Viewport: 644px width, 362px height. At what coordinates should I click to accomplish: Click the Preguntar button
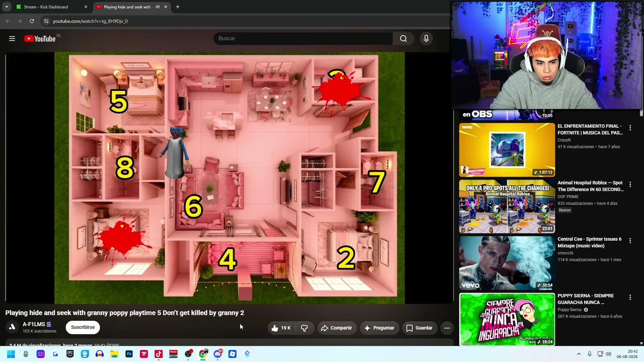pyautogui.click(x=379, y=328)
